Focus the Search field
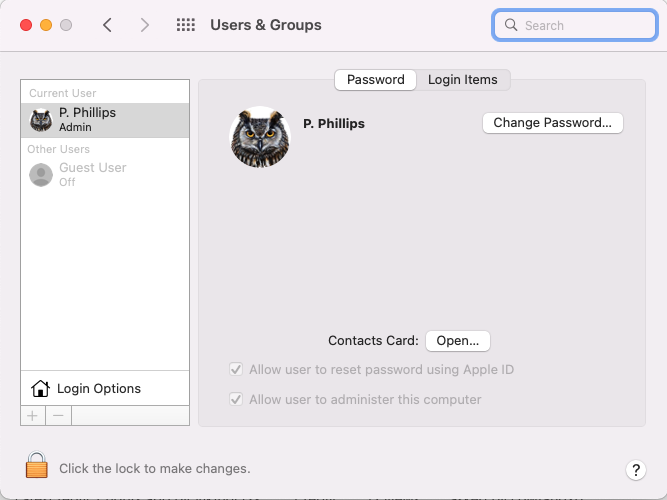Image resolution: width=667 pixels, height=500 pixels. [x=575, y=25]
